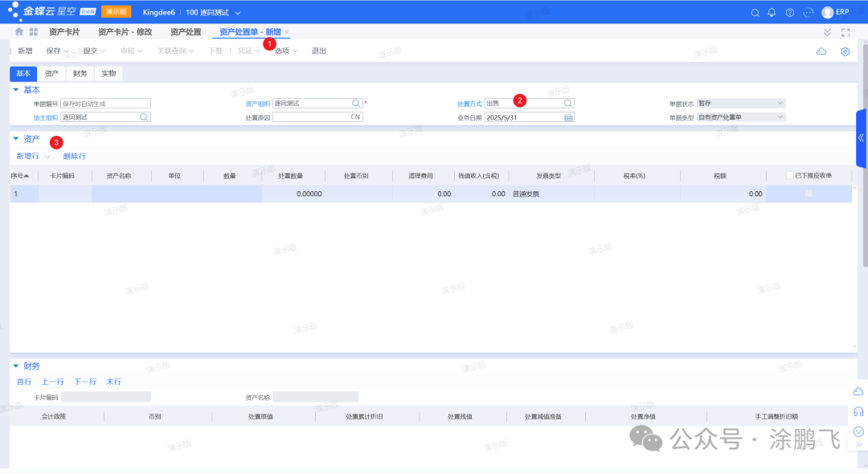Image resolution: width=868 pixels, height=474 pixels.
Task: Click the 退出 button
Action: (319, 51)
